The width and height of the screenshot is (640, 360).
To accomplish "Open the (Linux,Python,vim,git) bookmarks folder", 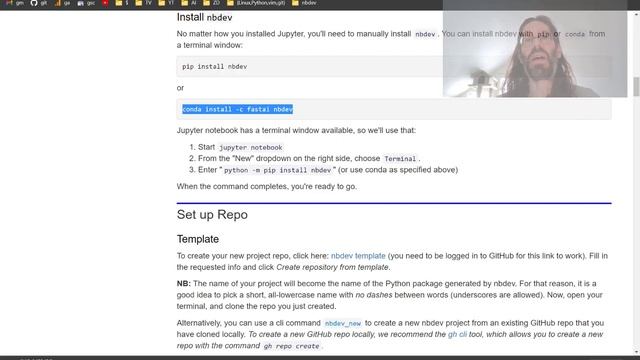I will (x=256, y=3).
